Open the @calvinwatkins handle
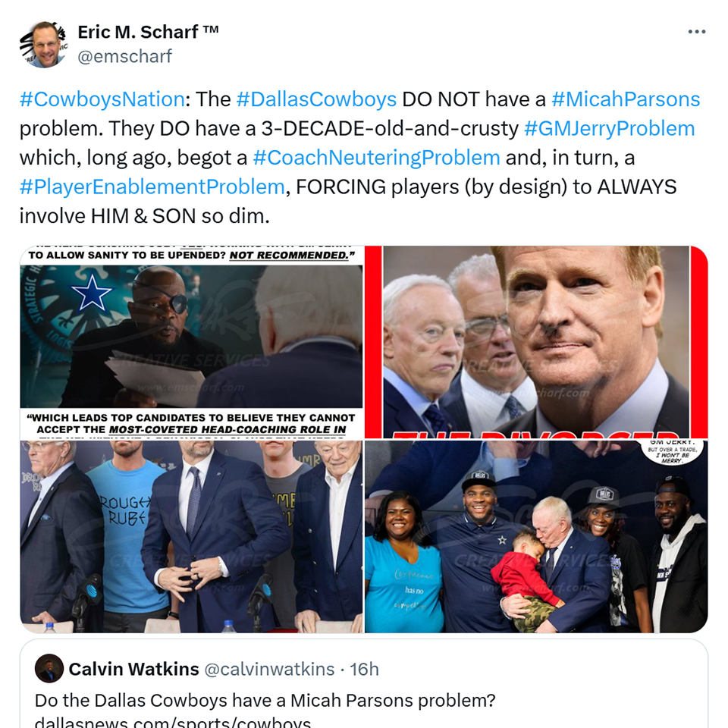This screenshot has width=728, height=728. click(269, 669)
